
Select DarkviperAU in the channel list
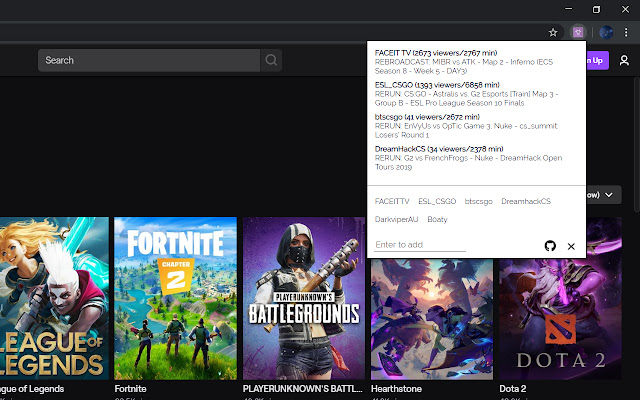(396, 220)
